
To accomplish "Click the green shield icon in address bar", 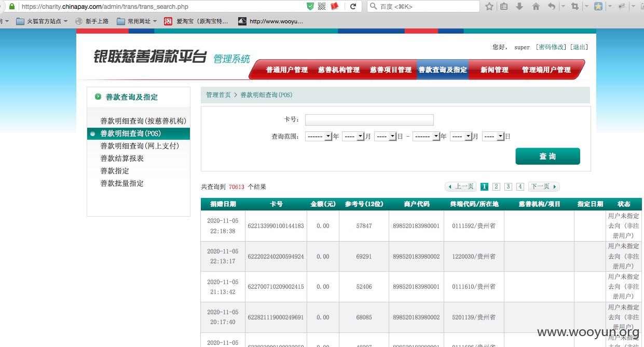I will tap(310, 6).
